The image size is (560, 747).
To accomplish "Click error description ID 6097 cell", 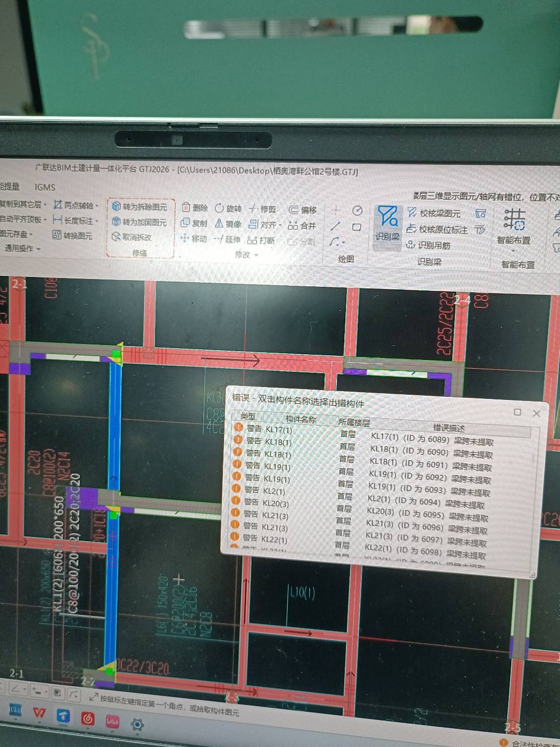I will point(426,539).
